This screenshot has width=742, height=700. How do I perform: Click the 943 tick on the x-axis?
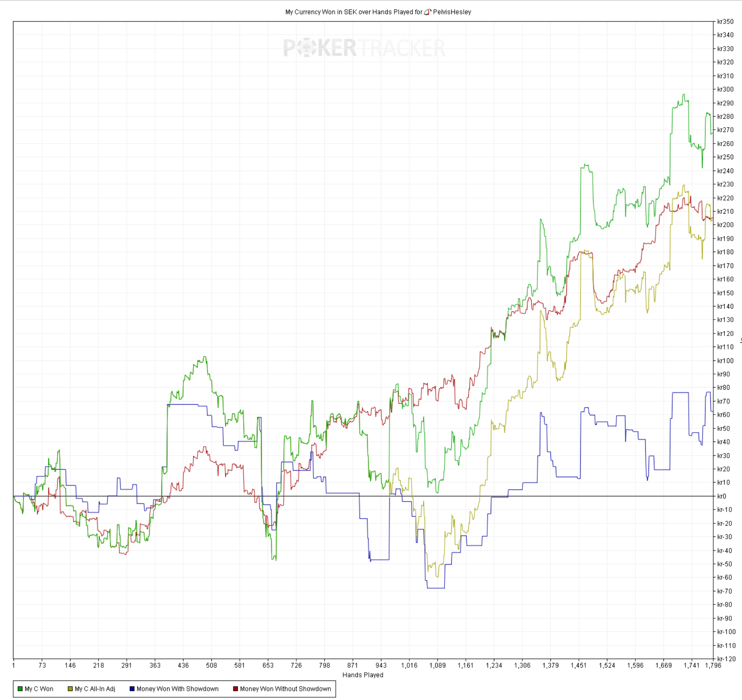[381, 665]
